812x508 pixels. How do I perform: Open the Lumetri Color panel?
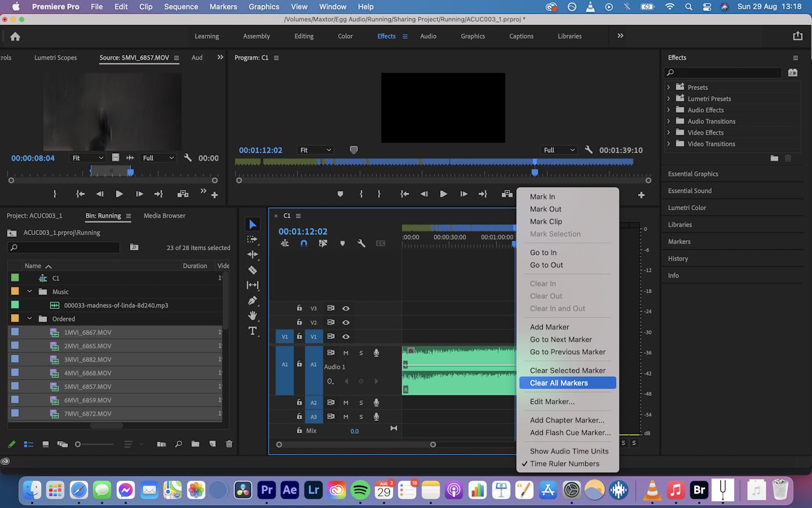(x=687, y=207)
